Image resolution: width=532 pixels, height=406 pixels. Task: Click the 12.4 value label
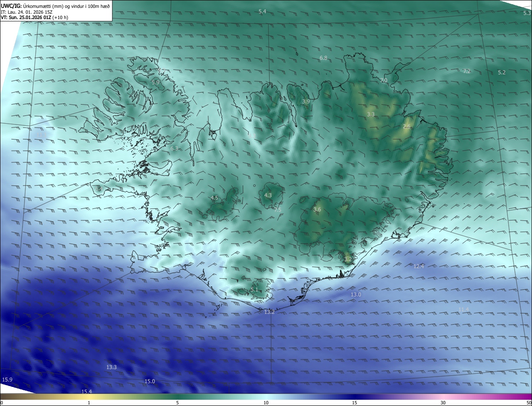(419, 267)
